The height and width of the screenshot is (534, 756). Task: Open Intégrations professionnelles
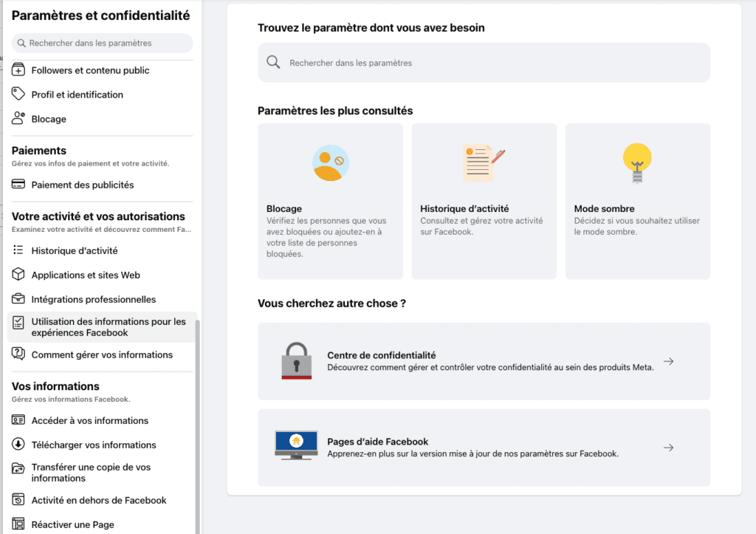click(x=102, y=299)
